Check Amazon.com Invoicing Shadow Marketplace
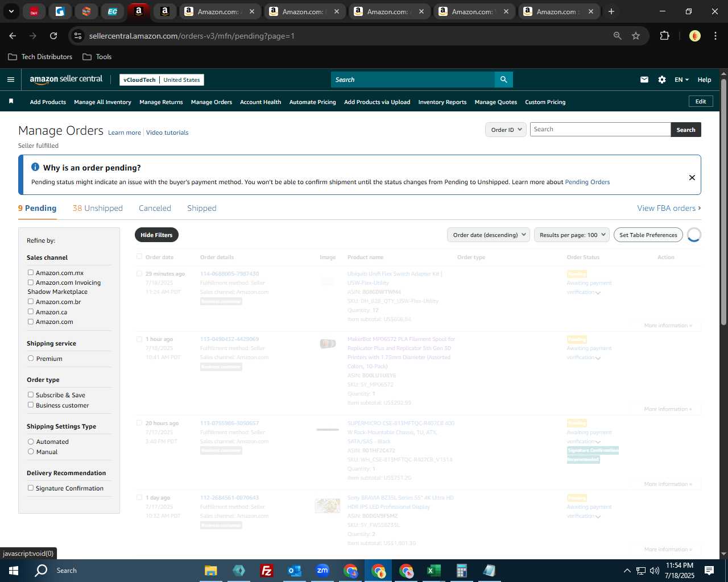The image size is (728, 582). tap(31, 282)
